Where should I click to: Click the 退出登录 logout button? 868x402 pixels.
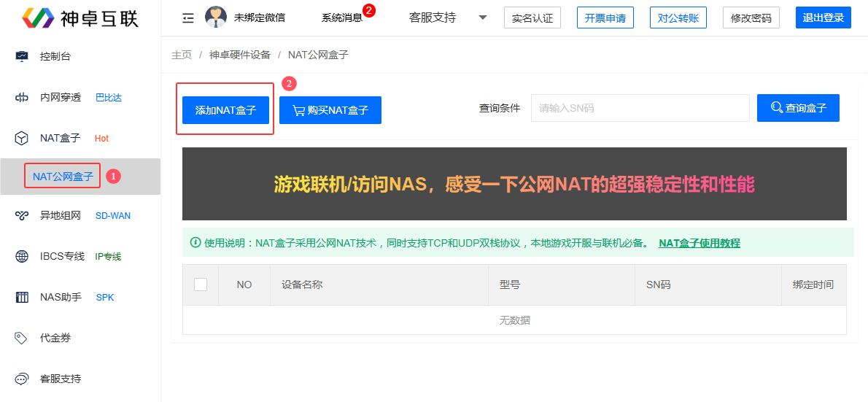click(x=823, y=18)
